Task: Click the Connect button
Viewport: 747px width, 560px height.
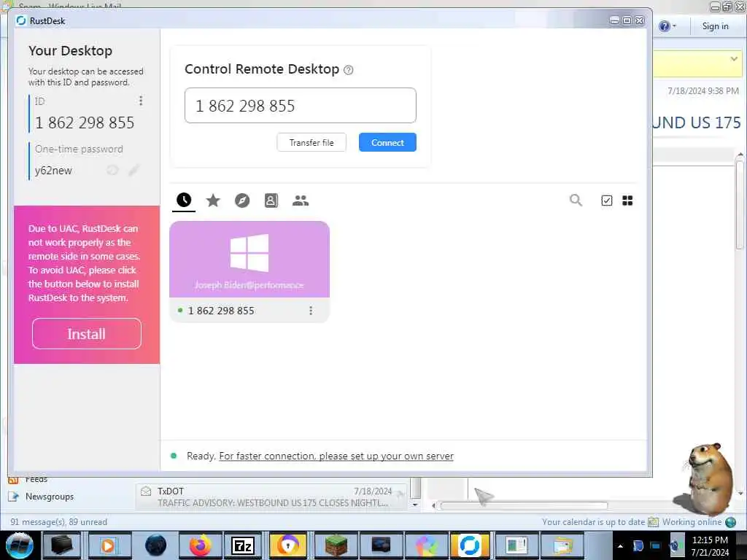Action: [387, 142]
